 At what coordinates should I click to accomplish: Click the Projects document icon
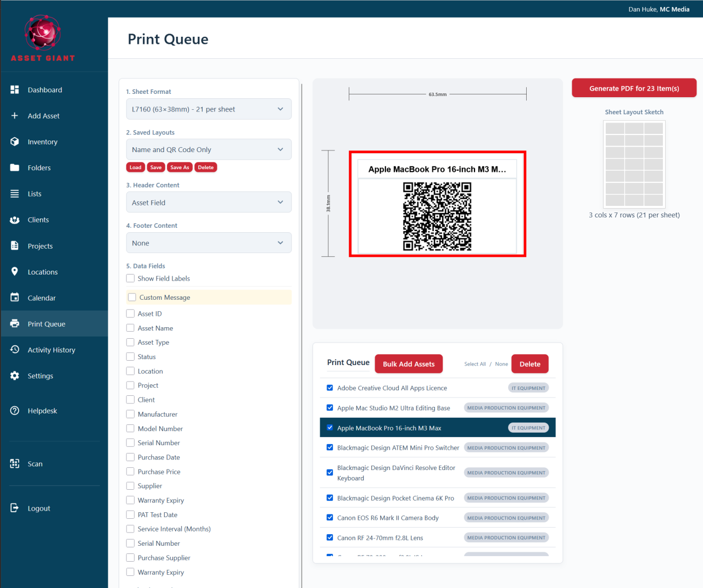click(x=15, y=246)
